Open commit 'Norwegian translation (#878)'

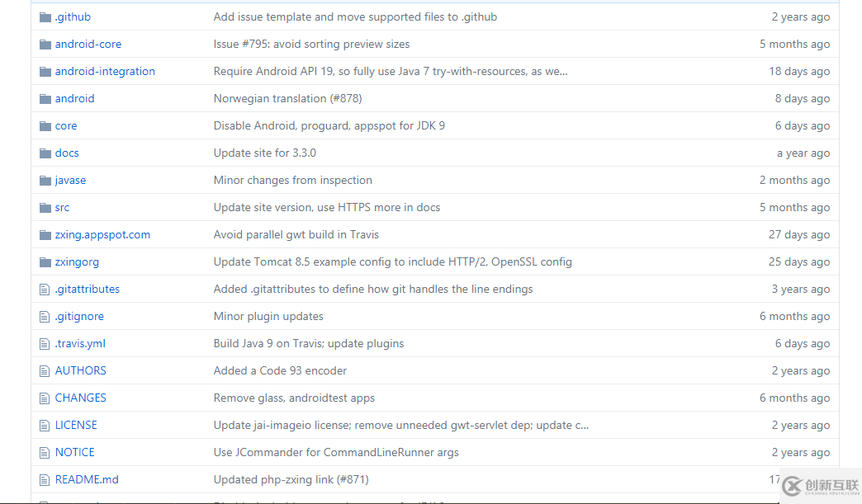[287, 99]
